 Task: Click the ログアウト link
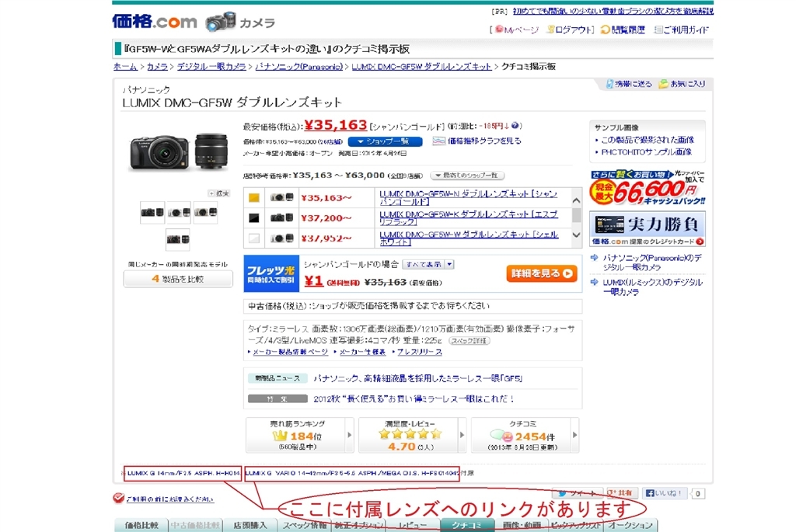click(x=571, y=30)
